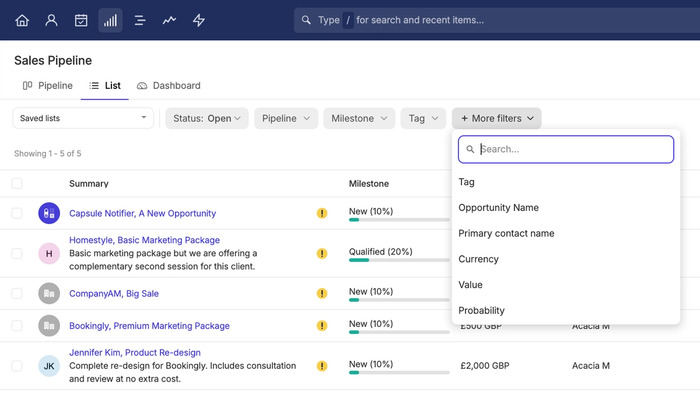Go to the Home dashboard icon
The width and height of the screenshot is (700, 394).
click(22, 20)
